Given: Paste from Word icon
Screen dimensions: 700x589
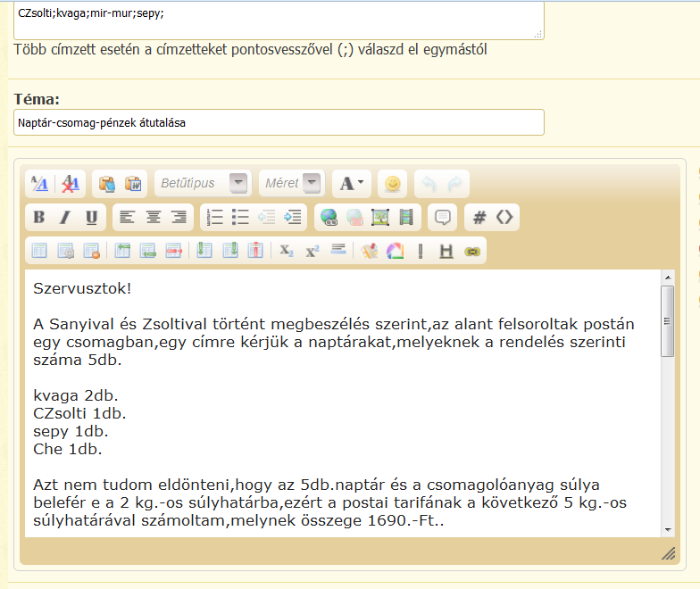Looking at the screenshot, I should tap(133, 183).
